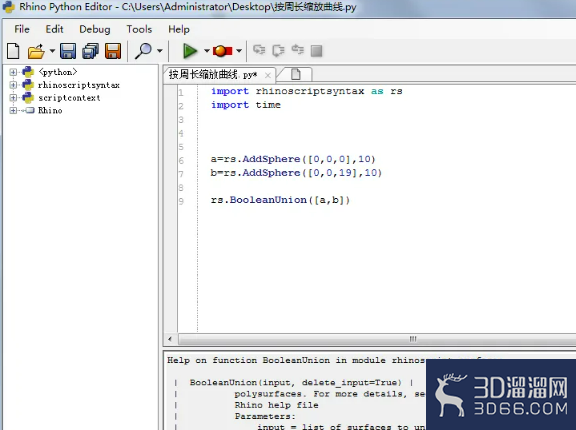Open the Tools menu
576x430 pixels.
tap(139, 29)
